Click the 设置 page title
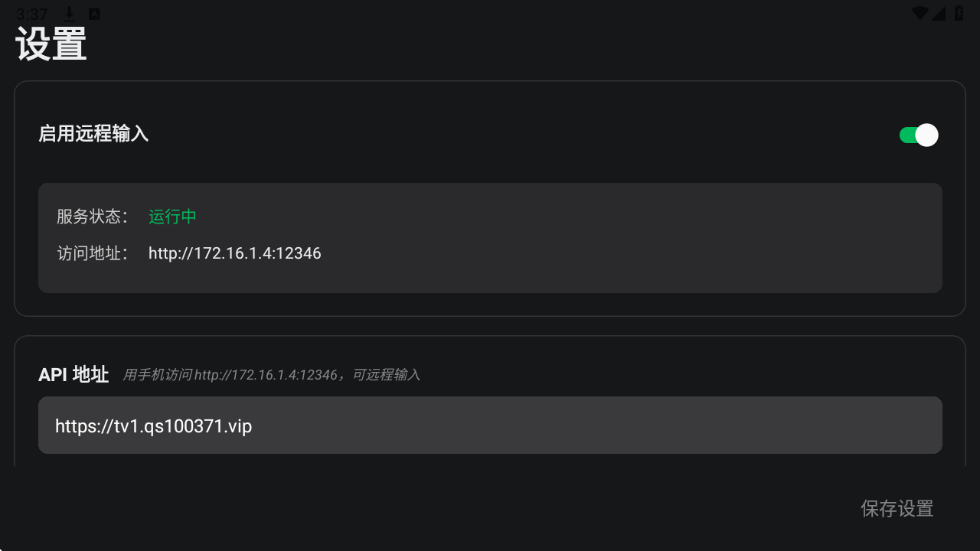This screenshot has width=980, height=551. pyautogui.click(x=51, y=44)
